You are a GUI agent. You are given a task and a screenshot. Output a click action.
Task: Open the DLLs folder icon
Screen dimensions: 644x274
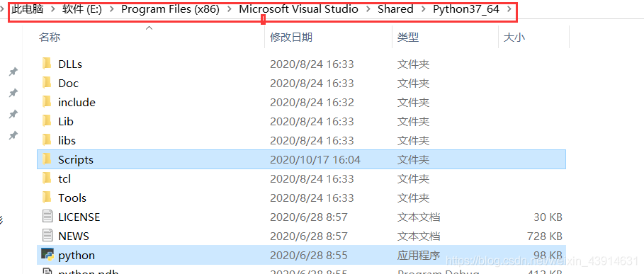[47, 64]
